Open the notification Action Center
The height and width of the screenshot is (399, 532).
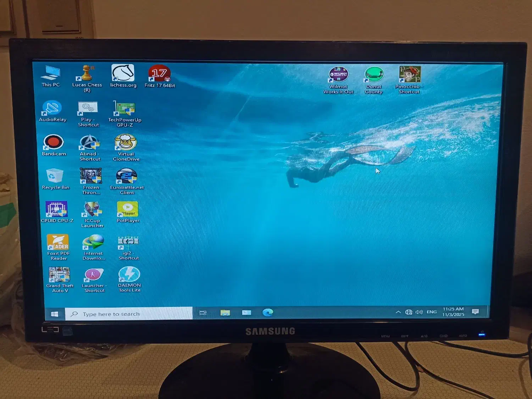[475, 312]
